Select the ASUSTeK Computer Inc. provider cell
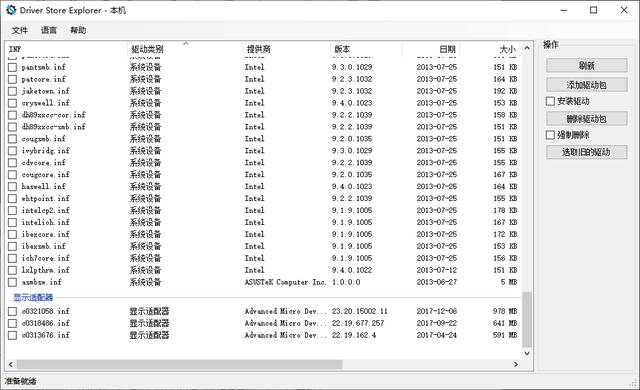 click(285, 282)
